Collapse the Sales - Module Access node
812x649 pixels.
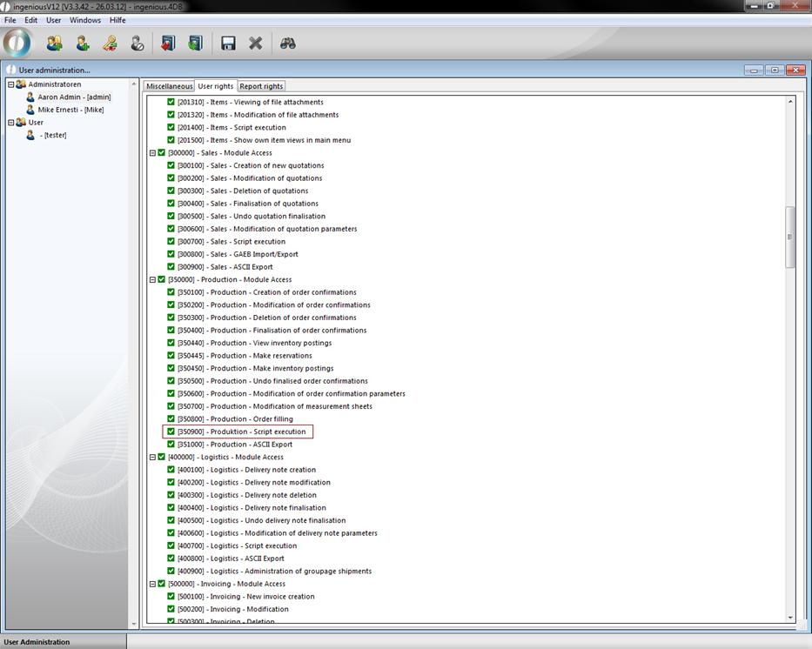pyautogui.click(x=152, y=153)
